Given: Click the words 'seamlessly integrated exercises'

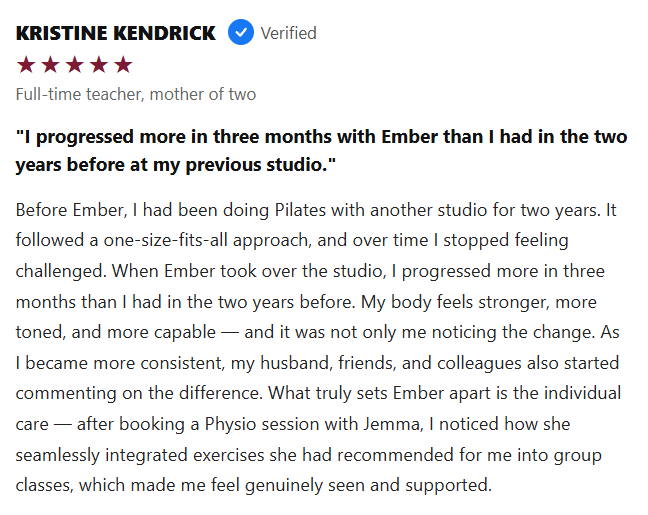Looking at the screenshot, I should (x=140, y=455).
